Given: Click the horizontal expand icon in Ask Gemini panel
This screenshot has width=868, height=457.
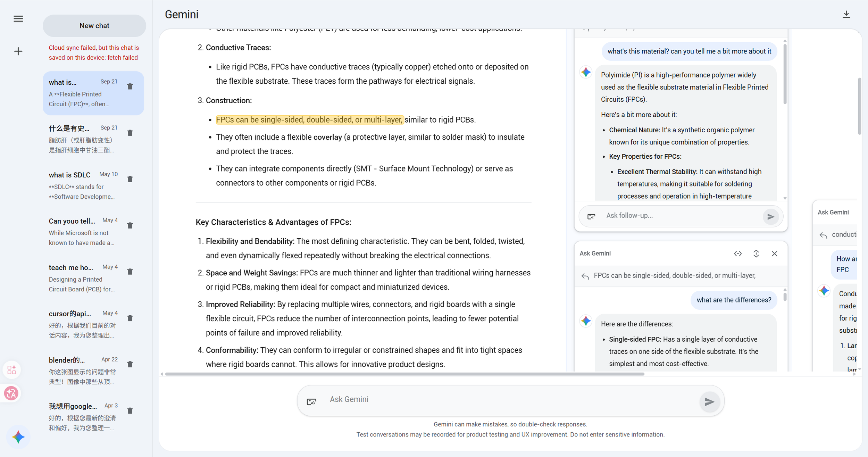Looking at the screenshot, I should (x=738, y=254).
